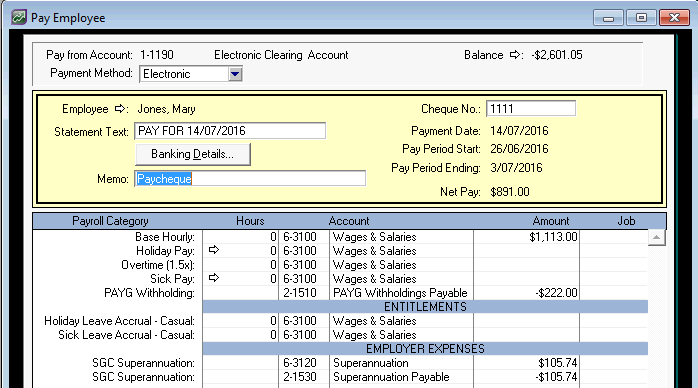Close the Pay Employee window

pos(674,18)
